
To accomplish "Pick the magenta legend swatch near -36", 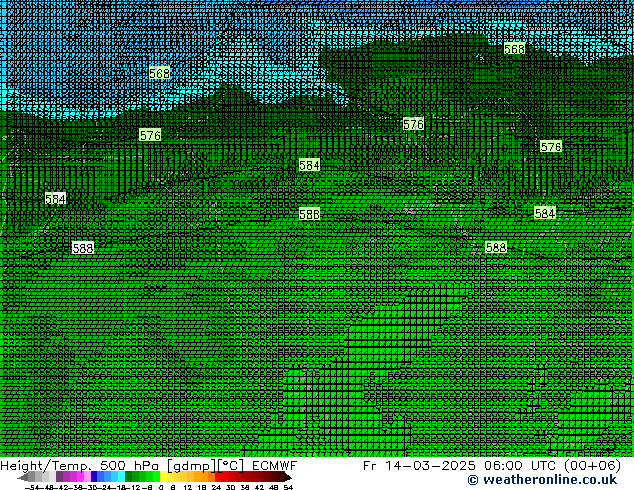I will pos(80,477).
